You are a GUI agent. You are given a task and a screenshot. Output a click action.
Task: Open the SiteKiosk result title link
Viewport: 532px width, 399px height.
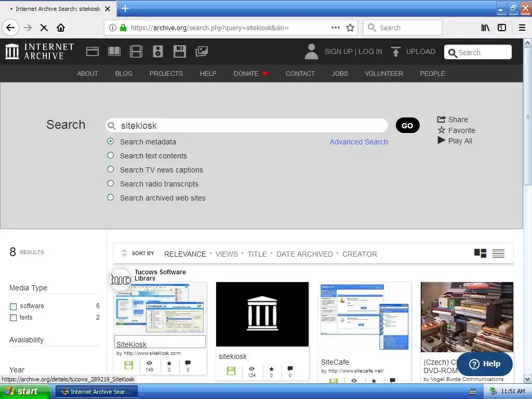131,344
